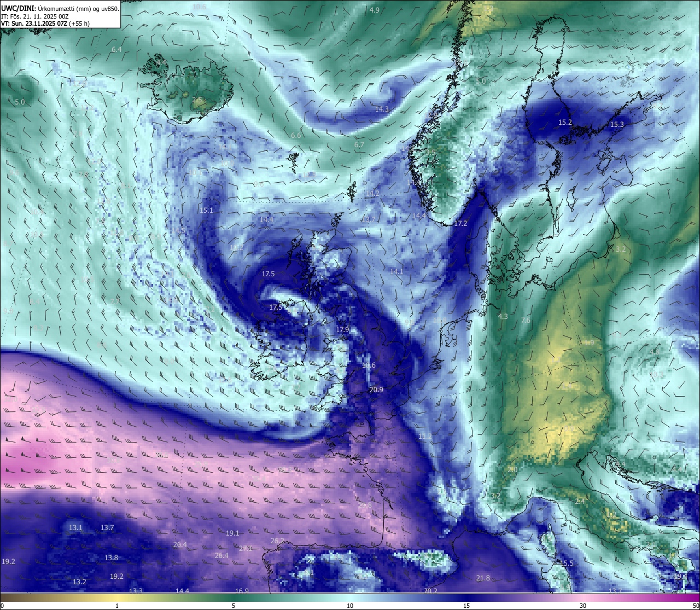Click the 17.9 value label
The image size is (700, 610).
[x=342, y=329]
